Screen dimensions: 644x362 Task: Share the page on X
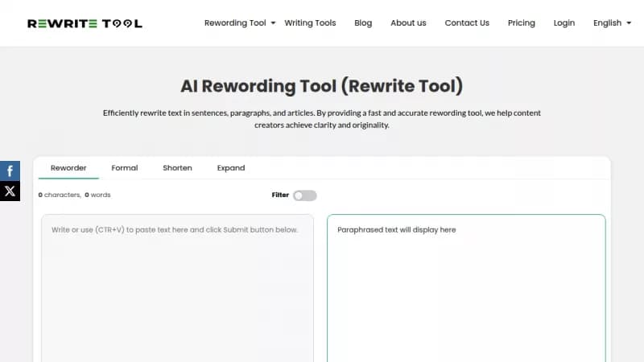click(x=10, y=191)
